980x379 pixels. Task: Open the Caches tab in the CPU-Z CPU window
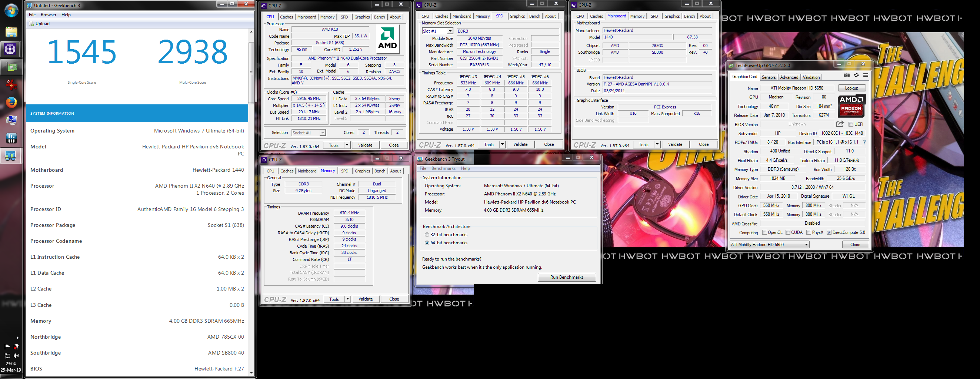(x=286, y=17)
